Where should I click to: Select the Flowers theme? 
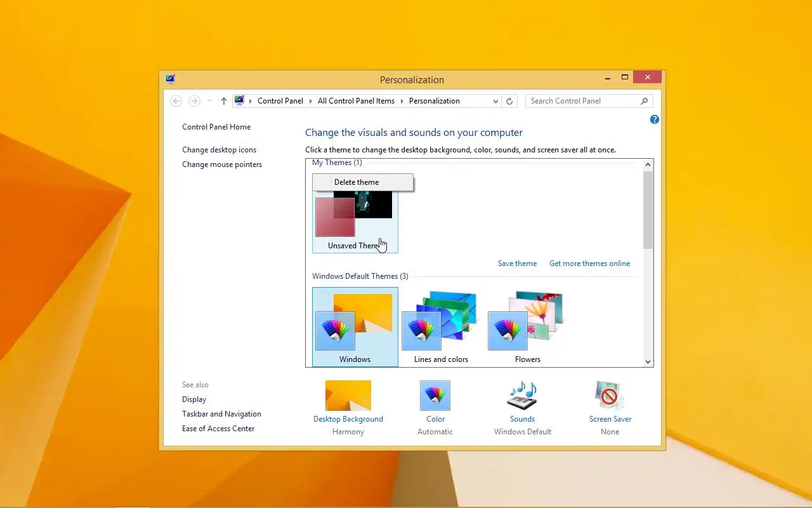pyautogui.click(x=527, y=327)
